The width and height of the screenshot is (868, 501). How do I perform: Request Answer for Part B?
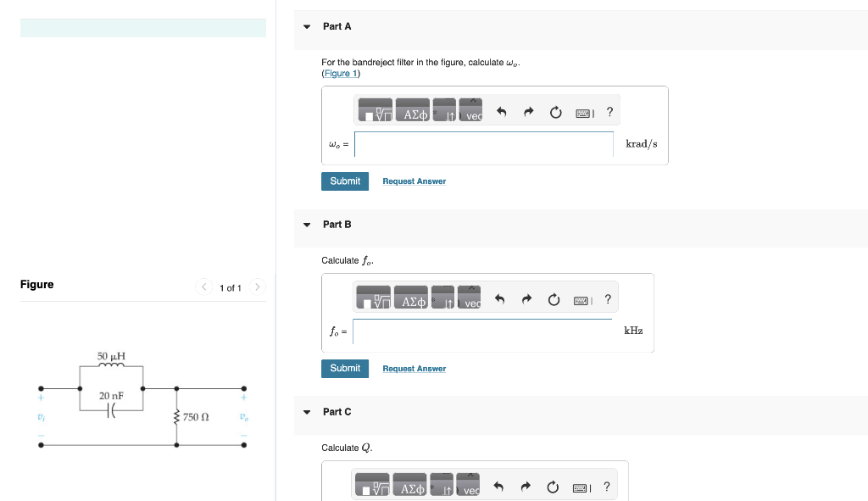point(414,369)
